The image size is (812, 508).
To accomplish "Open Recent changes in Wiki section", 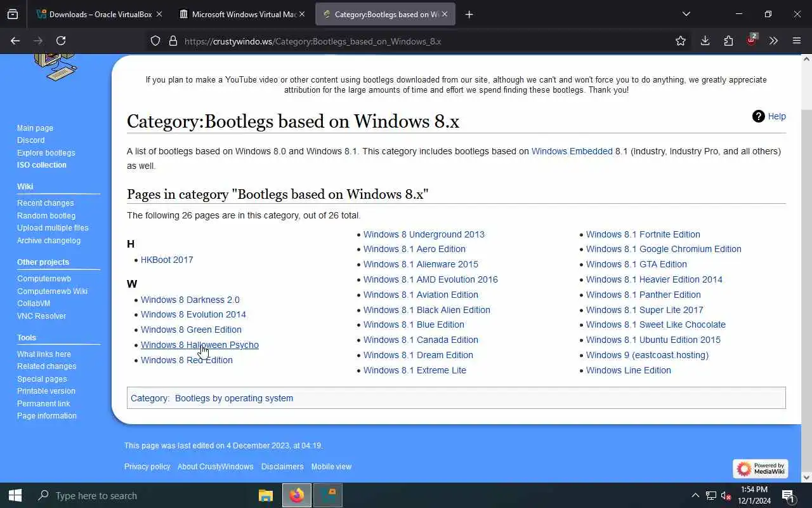I will pyautogui.click(x=45, y=203).
